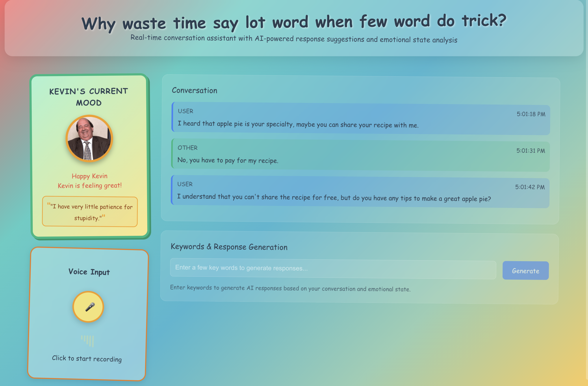Click the Conversation section heading
Image resolution: width=588 pixels, height=386 pixels.
tap(195, 90)
